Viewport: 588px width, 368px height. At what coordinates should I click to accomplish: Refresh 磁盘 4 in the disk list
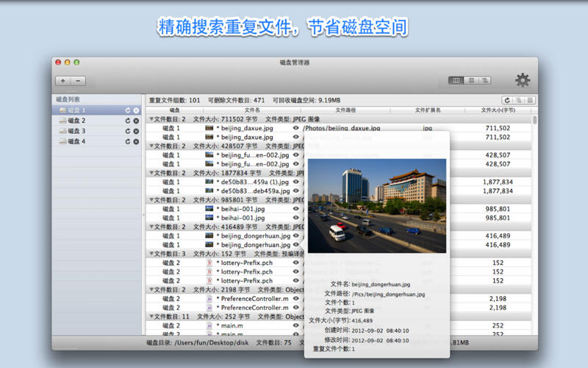[127, 141]
